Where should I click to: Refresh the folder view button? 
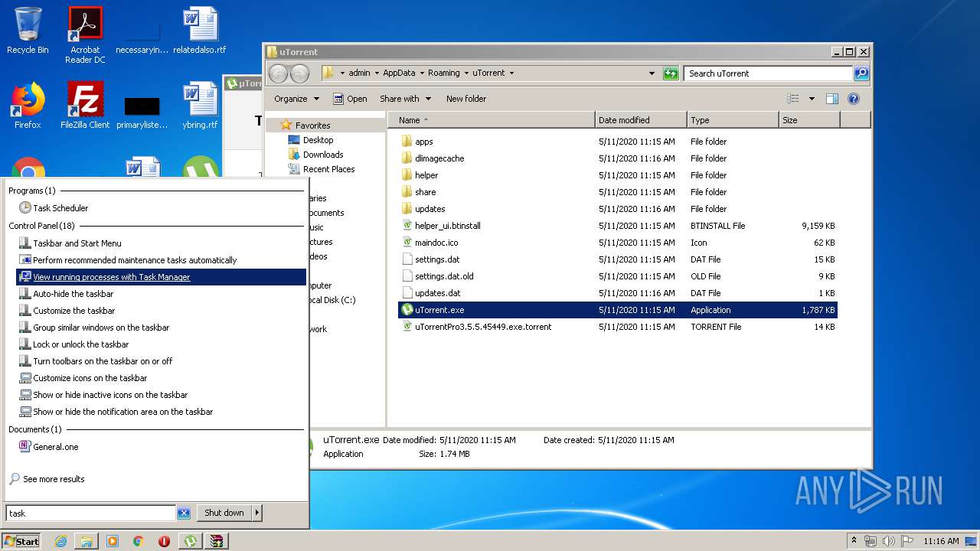coord(671,73)
